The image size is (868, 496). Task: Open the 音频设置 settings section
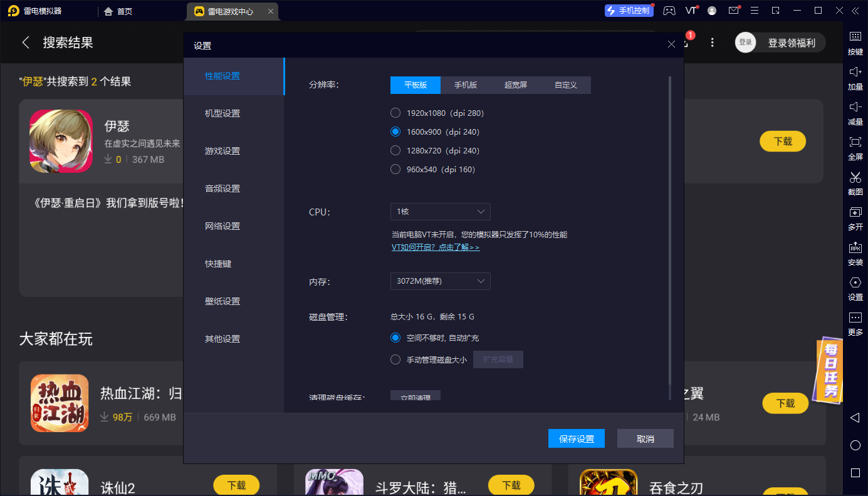(234, 189)
